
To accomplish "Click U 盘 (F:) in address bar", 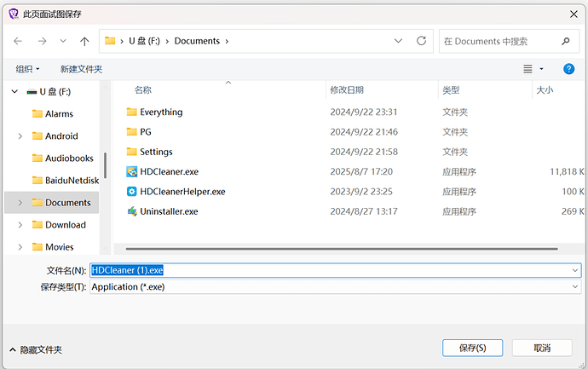I will click(x=144, y=41).
